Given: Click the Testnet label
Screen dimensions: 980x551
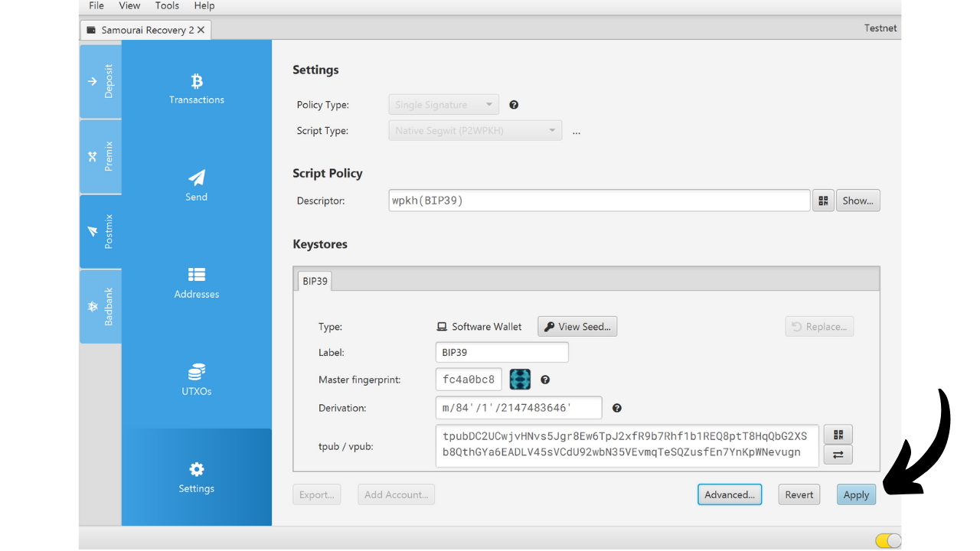Looking at the screenshot, I should pos(880,28).
